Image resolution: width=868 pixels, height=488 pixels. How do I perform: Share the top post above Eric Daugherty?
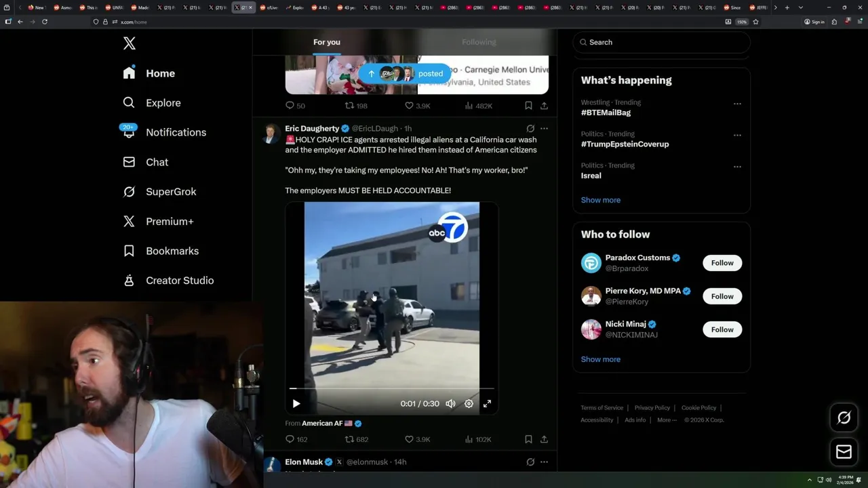coord(544,106)
